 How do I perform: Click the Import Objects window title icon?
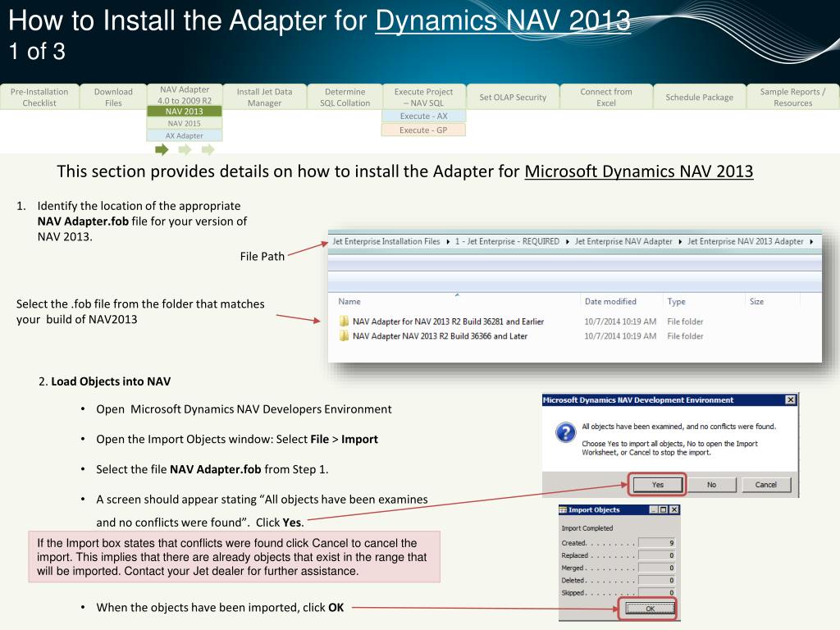click(x=563, y=510)
